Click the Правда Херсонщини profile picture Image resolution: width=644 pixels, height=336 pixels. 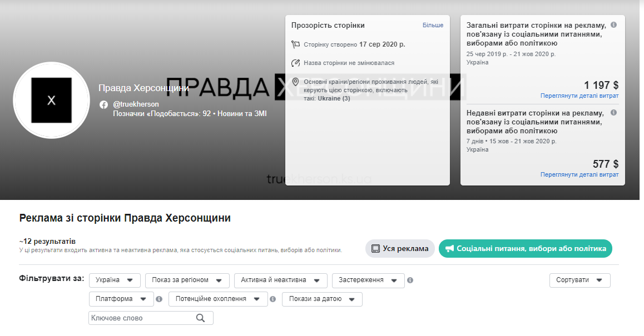coord(51,100)
